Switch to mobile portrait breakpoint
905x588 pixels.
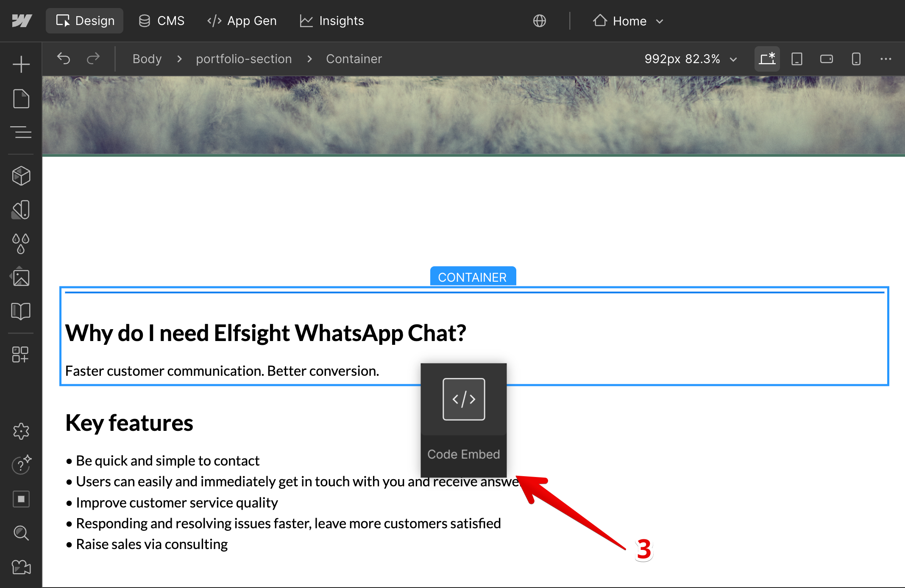pos(856,58)
